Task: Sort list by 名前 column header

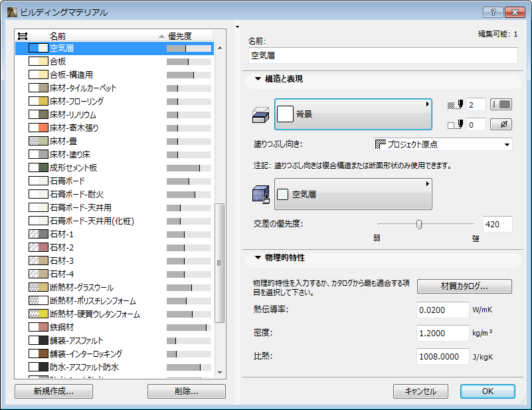Action: pos(107,36)
